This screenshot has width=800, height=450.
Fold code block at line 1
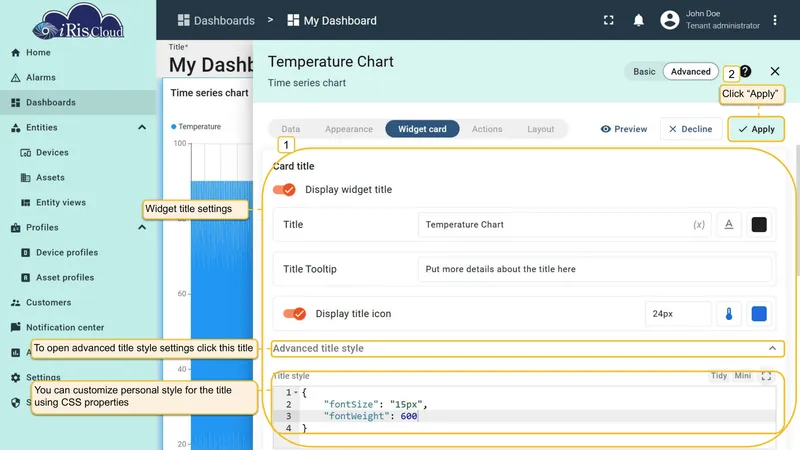(296, 392)
